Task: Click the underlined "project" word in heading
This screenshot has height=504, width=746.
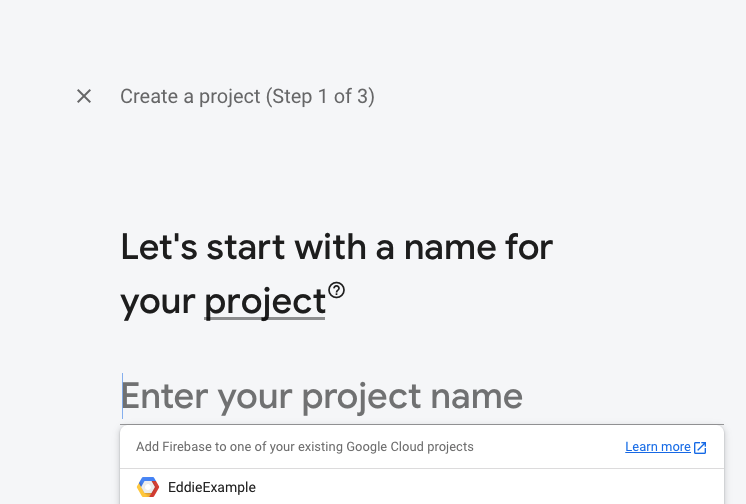Action: [265, 301]
